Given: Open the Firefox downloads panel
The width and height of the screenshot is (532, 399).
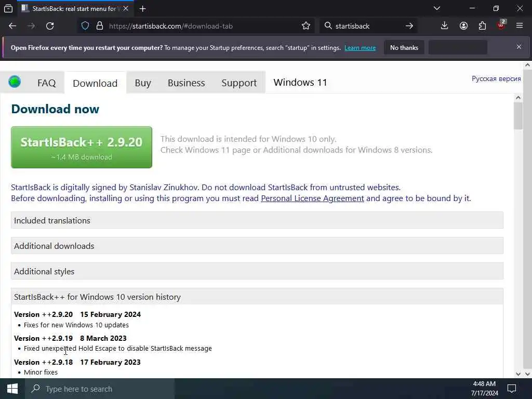Looking at the screenshot, I should click(x=445, y=26).
